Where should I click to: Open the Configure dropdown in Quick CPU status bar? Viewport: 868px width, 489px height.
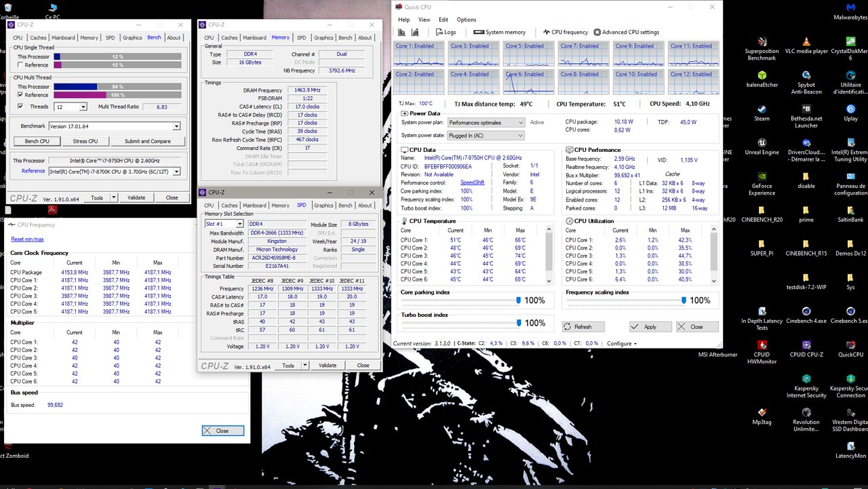(x=621, y=344)
